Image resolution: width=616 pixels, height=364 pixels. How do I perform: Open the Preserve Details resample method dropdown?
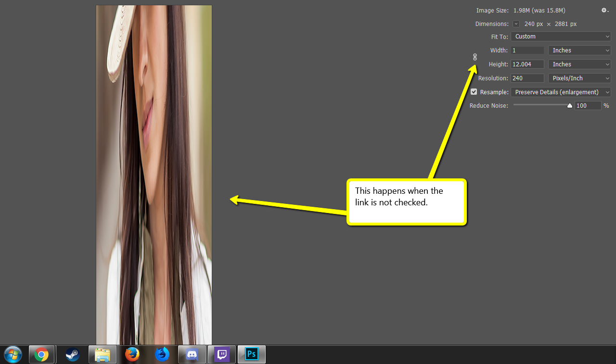coord(561,92)
